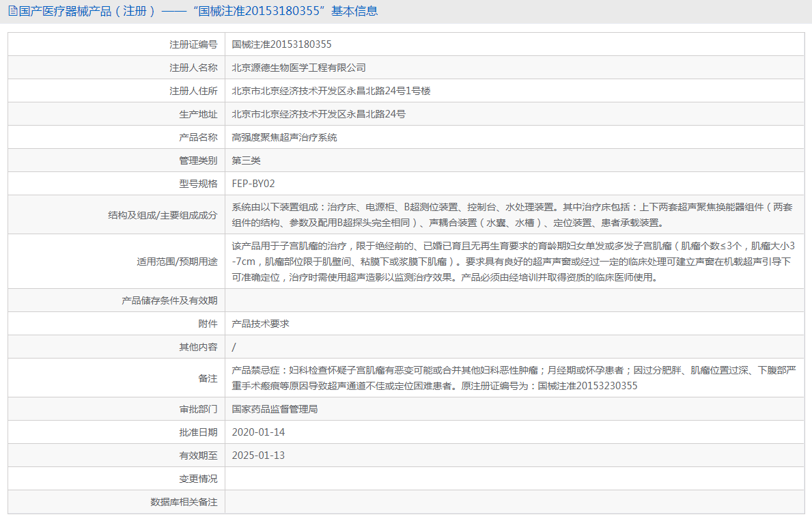Click the 注册人住所 label
The height and width of the screenshot is (519, 812).
[193, 91]
